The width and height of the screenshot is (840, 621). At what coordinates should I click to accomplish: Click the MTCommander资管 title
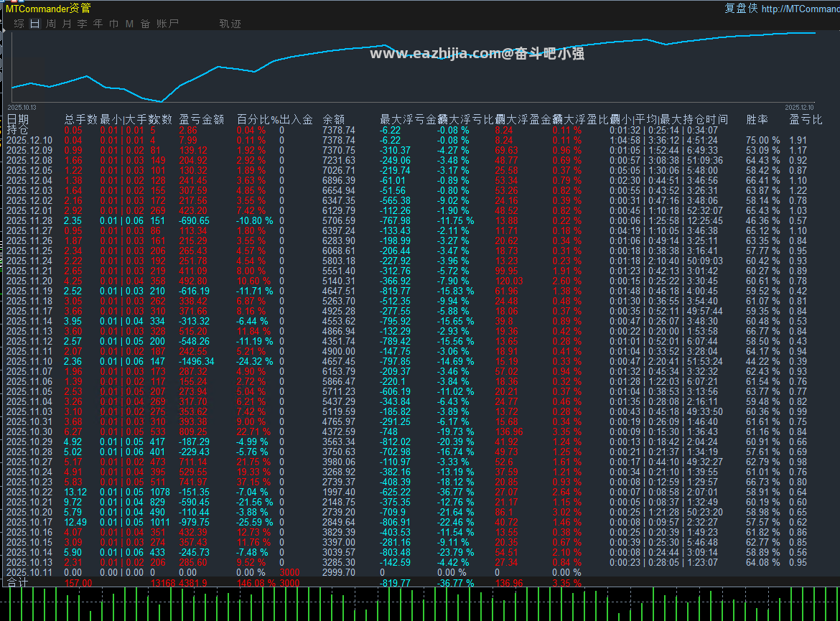[x=48, y=9]
